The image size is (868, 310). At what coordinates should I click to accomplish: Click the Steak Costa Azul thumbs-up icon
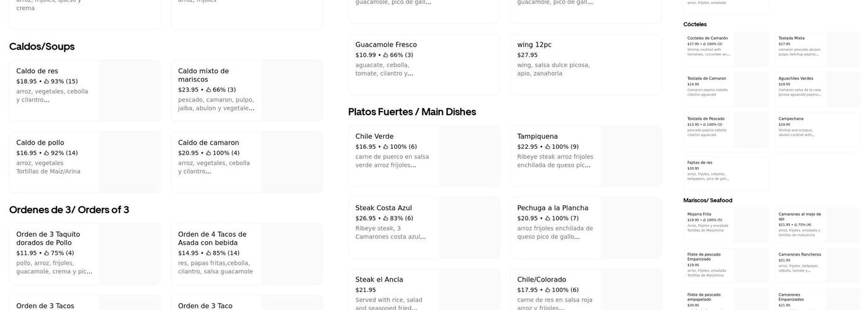(386, 218)
